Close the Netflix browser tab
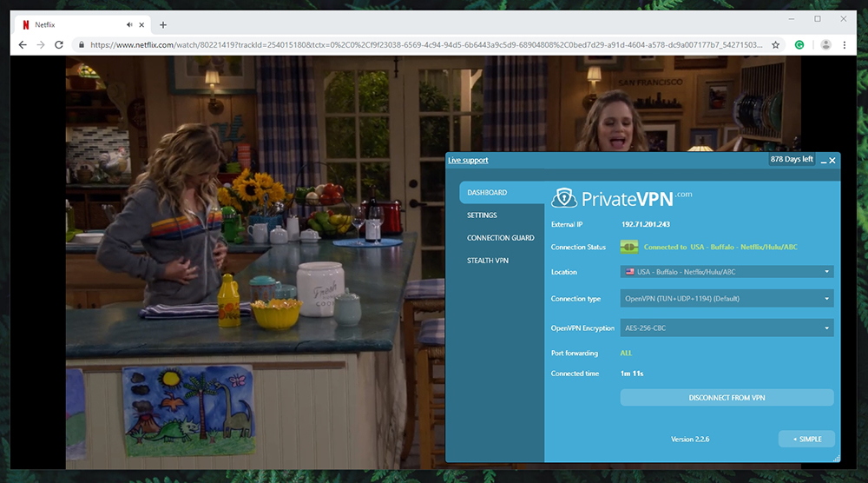This screenshot has height=483, width=868. click(x=141, y=25)
